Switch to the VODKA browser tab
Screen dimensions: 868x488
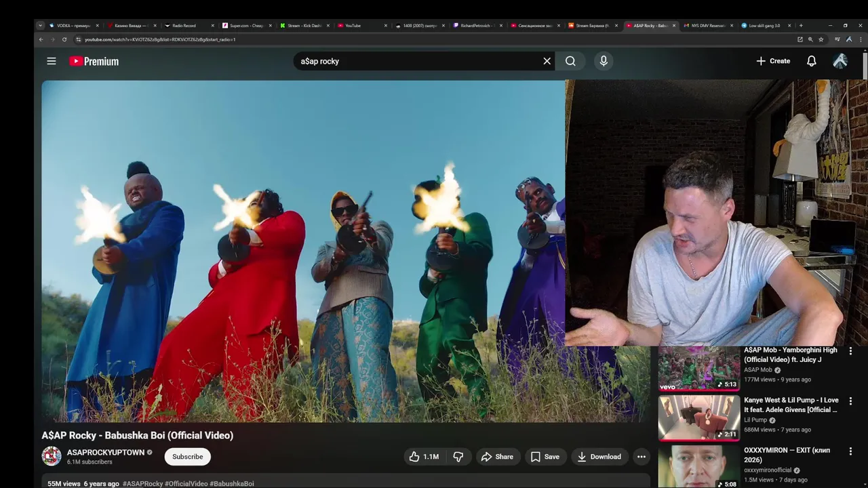coord(74,26)
